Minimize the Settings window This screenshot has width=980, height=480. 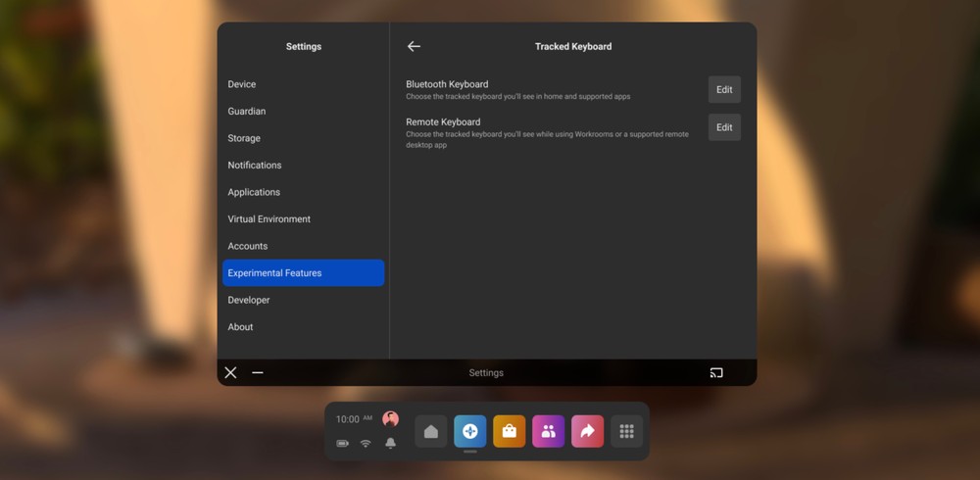[258, 372]
